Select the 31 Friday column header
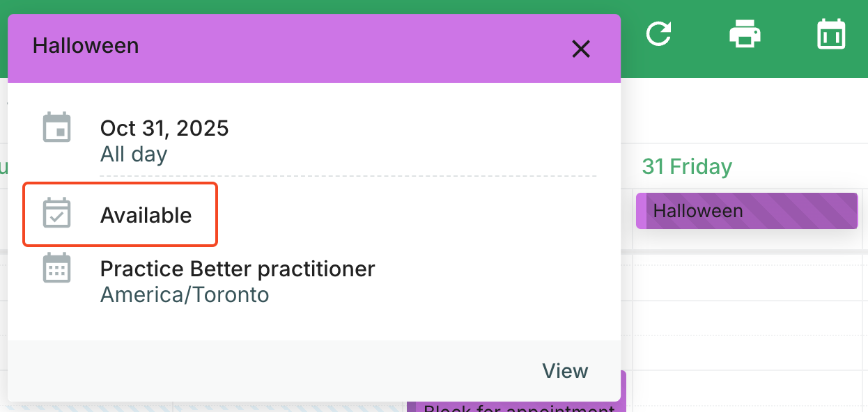 pos(687,166)
